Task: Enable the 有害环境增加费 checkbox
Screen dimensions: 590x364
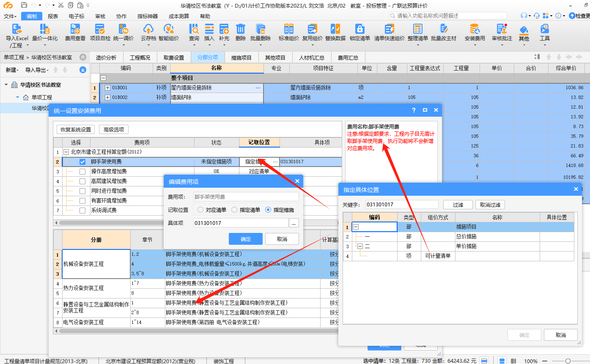Action: click(x=82, y=200)
